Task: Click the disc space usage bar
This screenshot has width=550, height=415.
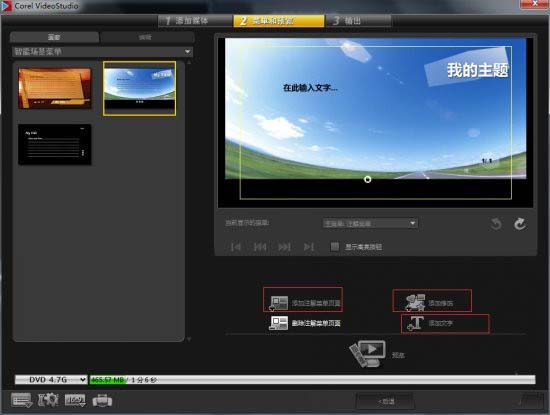Action: click(x=312, y=380)
